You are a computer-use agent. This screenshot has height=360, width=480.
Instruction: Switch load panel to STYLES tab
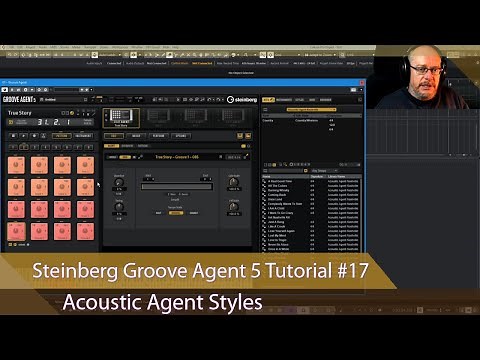click(299, 100)
